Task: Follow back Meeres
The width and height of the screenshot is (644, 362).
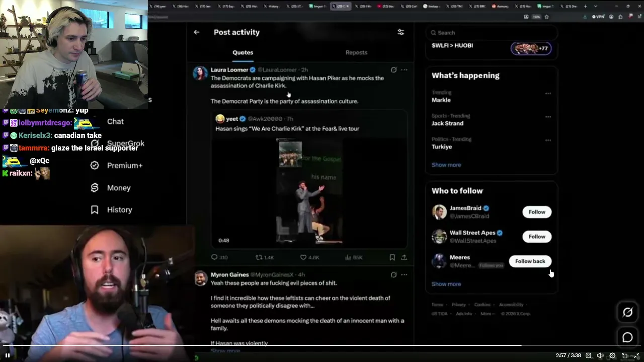Action: pyautogui.click(x=530, y=261)
